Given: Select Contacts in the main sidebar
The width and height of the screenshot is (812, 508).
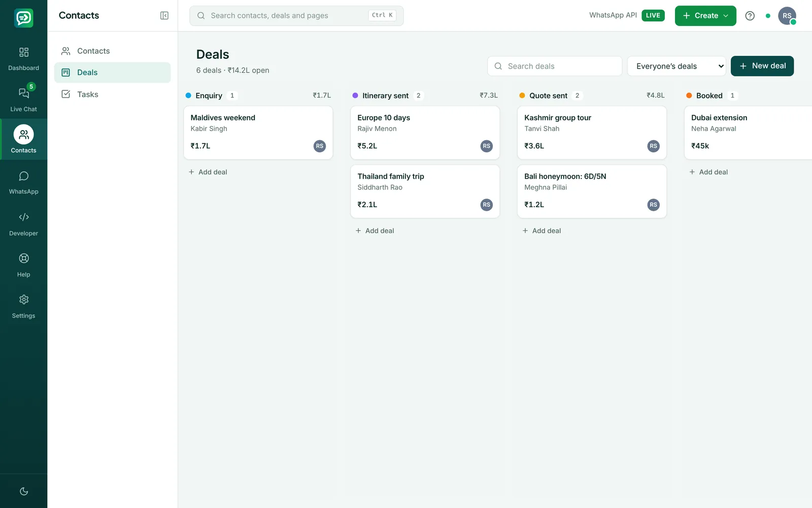Looking at the screenshot, I should click(x=23, y=139).
